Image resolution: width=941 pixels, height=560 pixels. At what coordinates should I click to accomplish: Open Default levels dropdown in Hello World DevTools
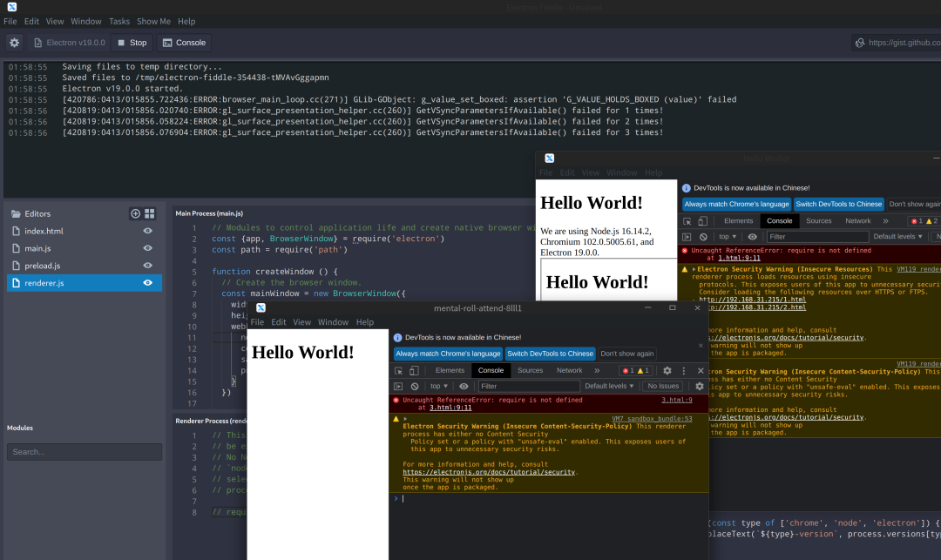(x=897, y=237)
